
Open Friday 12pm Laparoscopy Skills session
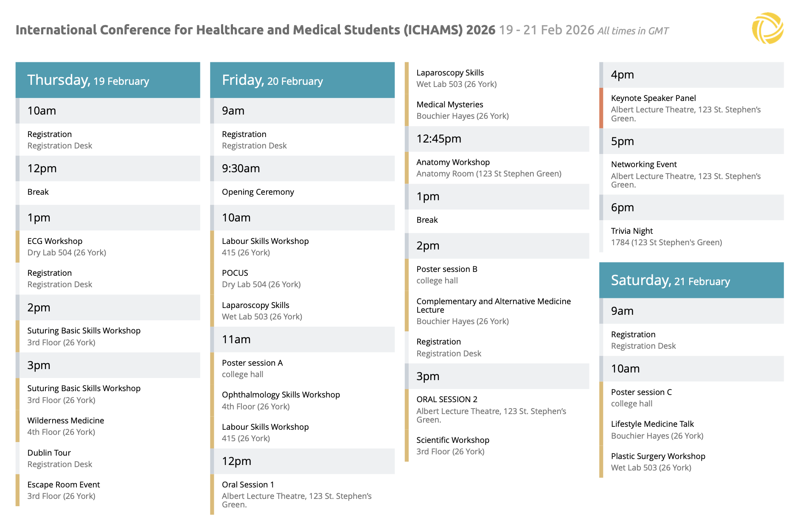[x=497, y=78]
